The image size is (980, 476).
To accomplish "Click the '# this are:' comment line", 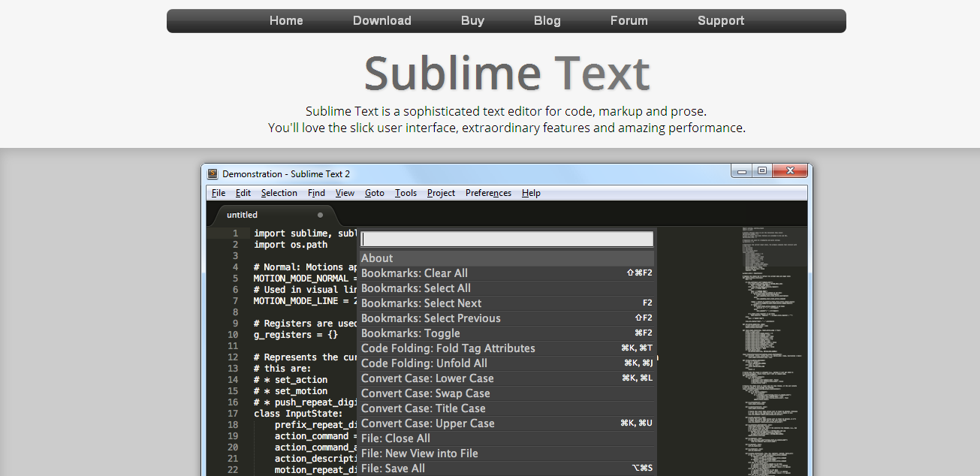I will coord(282,369).
